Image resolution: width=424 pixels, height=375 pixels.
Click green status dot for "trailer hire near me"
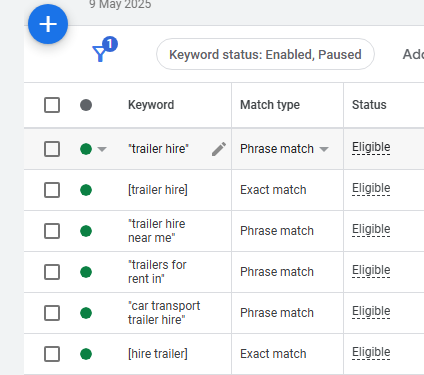point(86,231)
